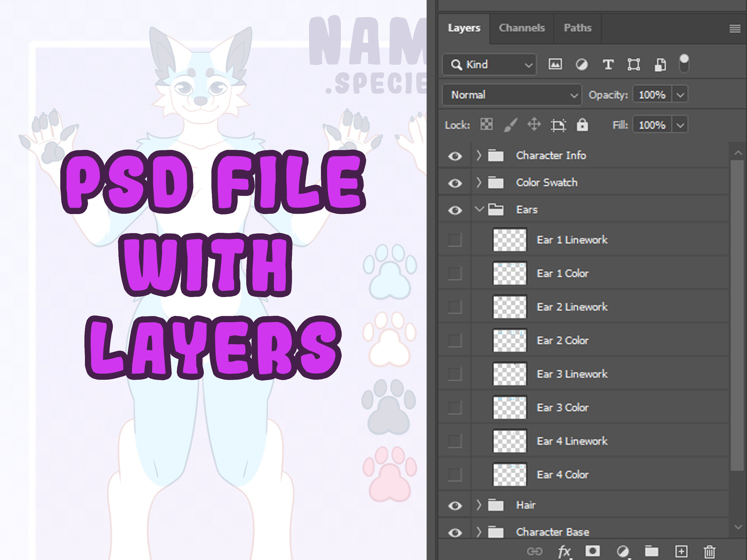Lock transparent pixels icon
This screenshot has width=747, height=560.
[x=486, y=124]
